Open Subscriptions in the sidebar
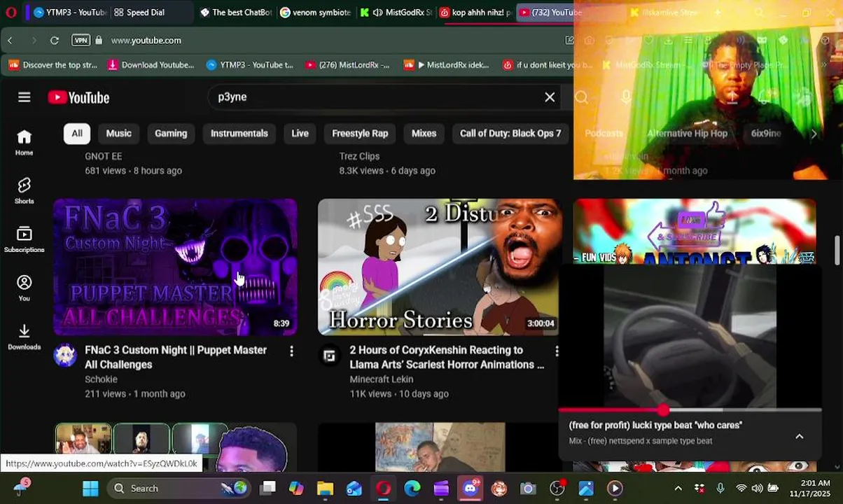The image size is (843, 504). [x=25, y=239]
